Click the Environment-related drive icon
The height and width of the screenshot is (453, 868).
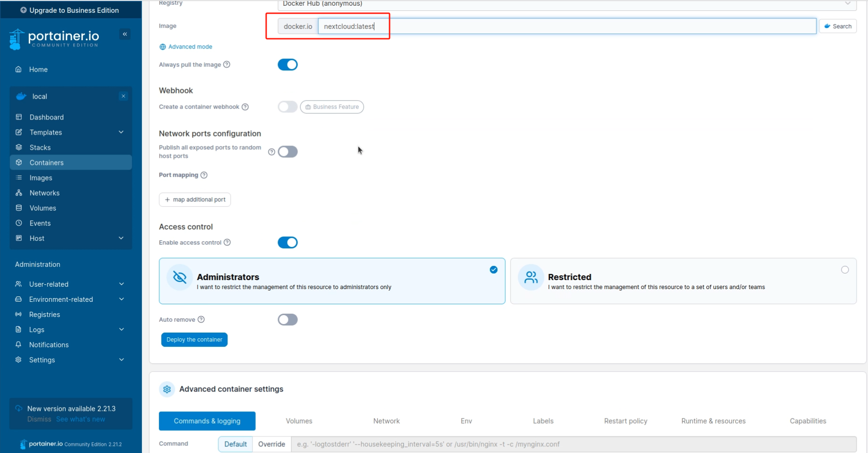coord(18,299)
